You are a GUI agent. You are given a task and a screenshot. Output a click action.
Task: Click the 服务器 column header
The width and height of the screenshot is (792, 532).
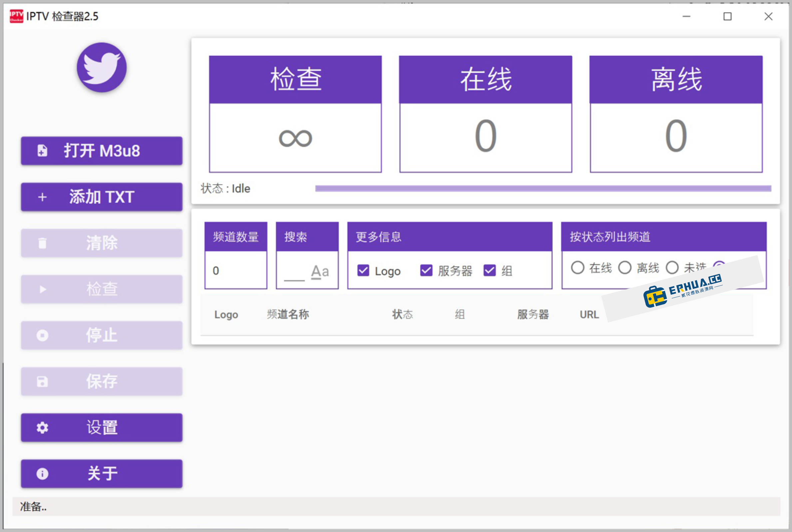point(533,314)
